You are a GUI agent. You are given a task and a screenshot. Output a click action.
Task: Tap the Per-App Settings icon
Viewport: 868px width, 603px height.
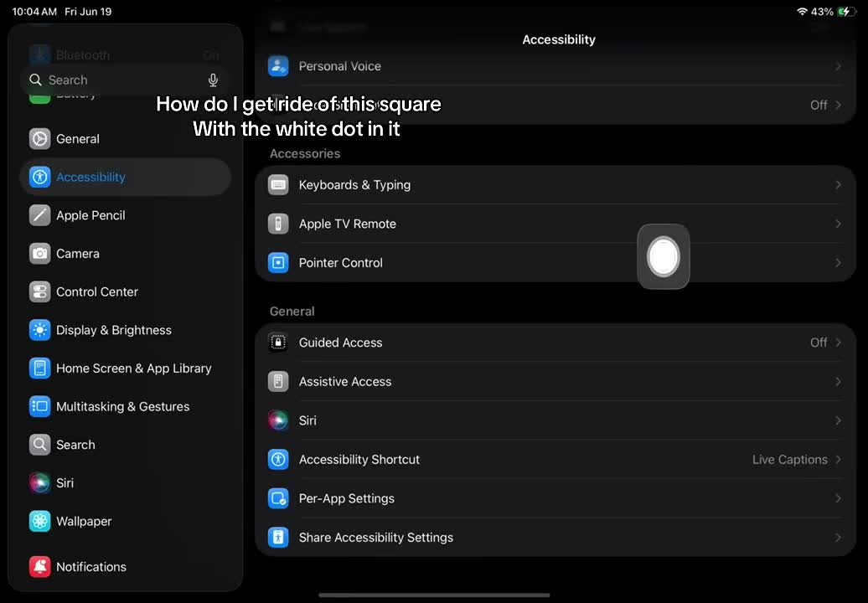[278, 498]
